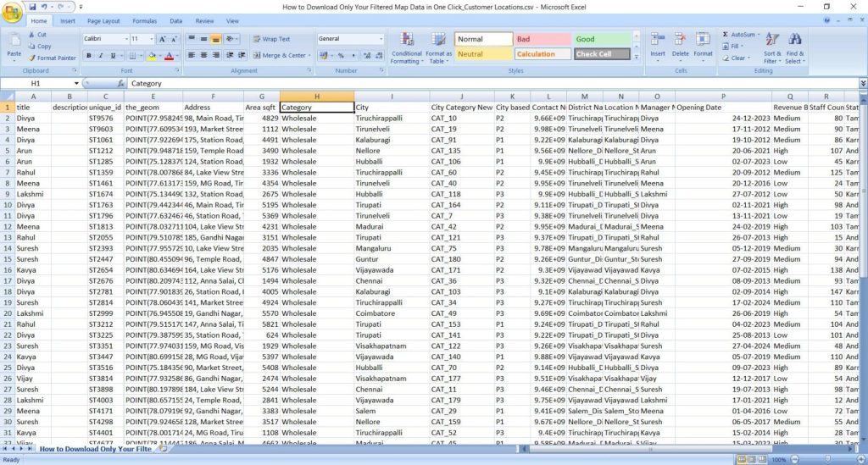Toggle Italic formatting
This screenshot has width=868, height=465.
tap(101, 56)
